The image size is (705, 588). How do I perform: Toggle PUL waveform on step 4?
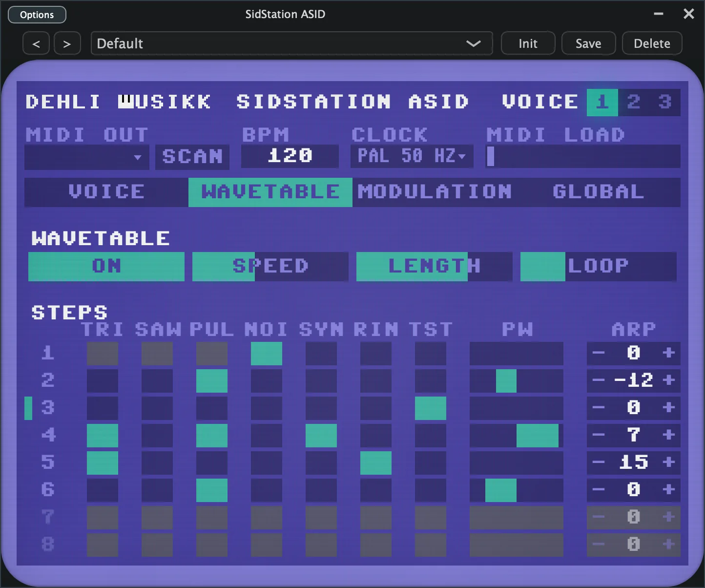pos(212,436)
